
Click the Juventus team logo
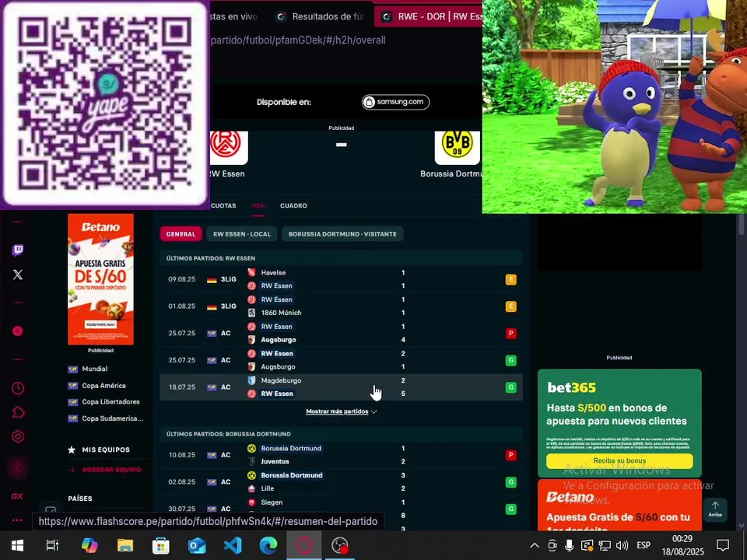coord(251,461)
